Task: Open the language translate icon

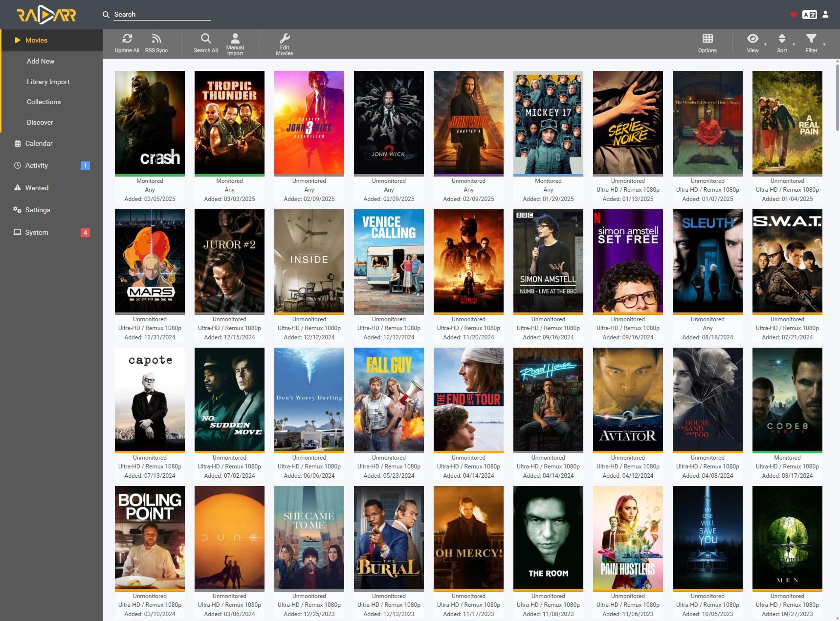Action: click(x=810, y=15)
